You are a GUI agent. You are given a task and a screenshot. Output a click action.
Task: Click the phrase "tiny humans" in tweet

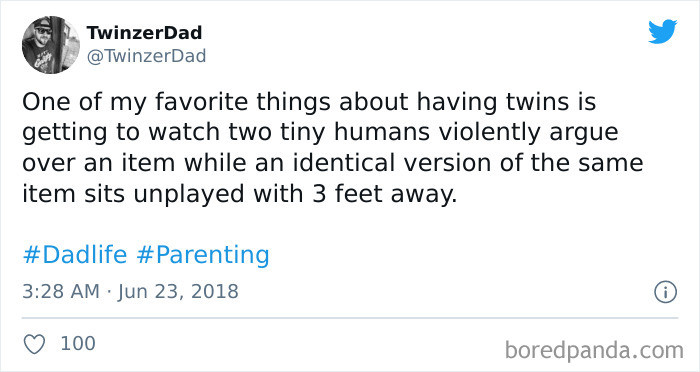[x=355, y=133]
